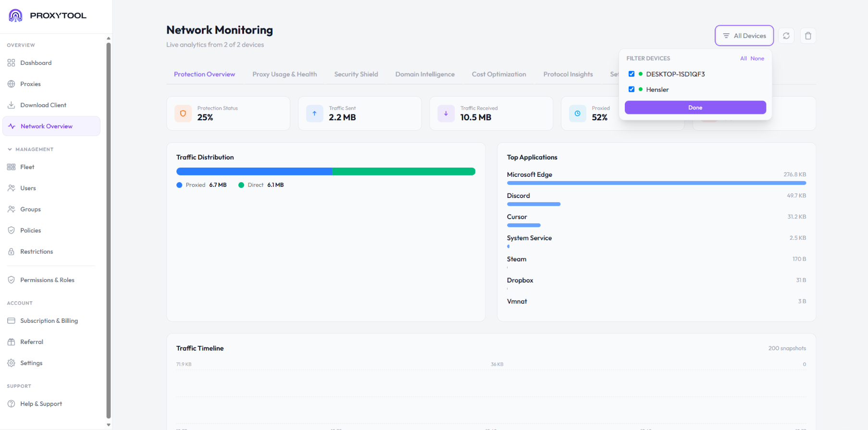Screen dimensions: 868x430
Task: Click the trash clear-data icon
Action: click(808, 36)
